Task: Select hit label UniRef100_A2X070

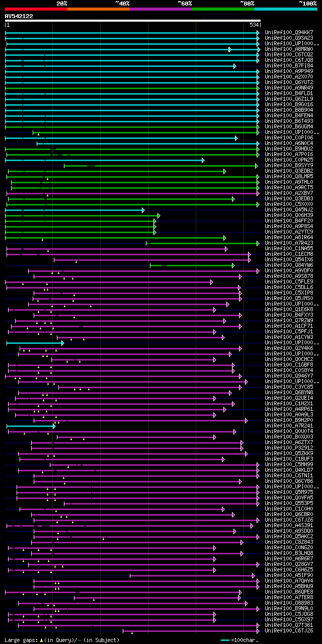Action: click(x=290, y=77)
